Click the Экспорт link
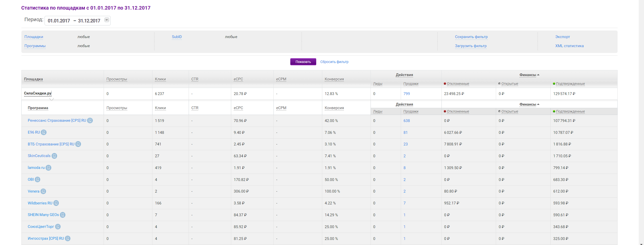The width and height of the screenshot is (644, 245). 562,37
